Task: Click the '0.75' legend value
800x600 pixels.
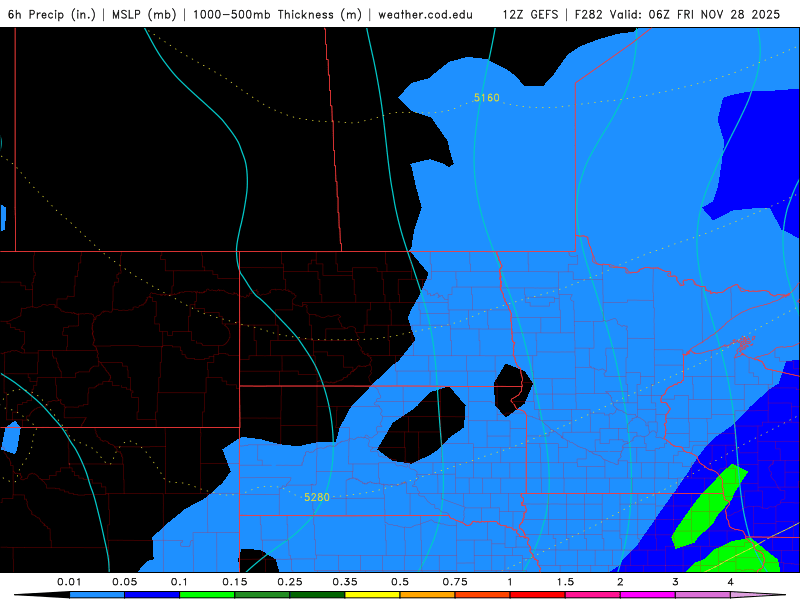Action: click(x=455, y=582)
